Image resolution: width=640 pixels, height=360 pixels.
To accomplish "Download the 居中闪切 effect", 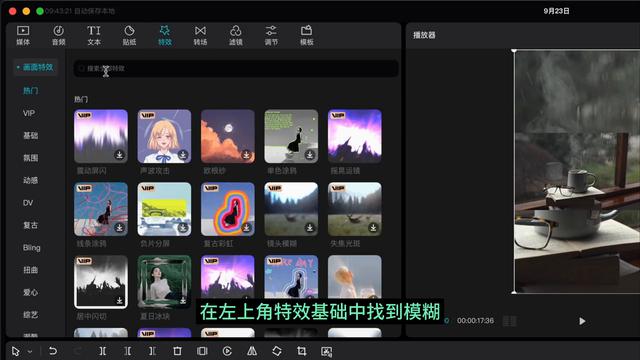I will [x=119, y=300].
